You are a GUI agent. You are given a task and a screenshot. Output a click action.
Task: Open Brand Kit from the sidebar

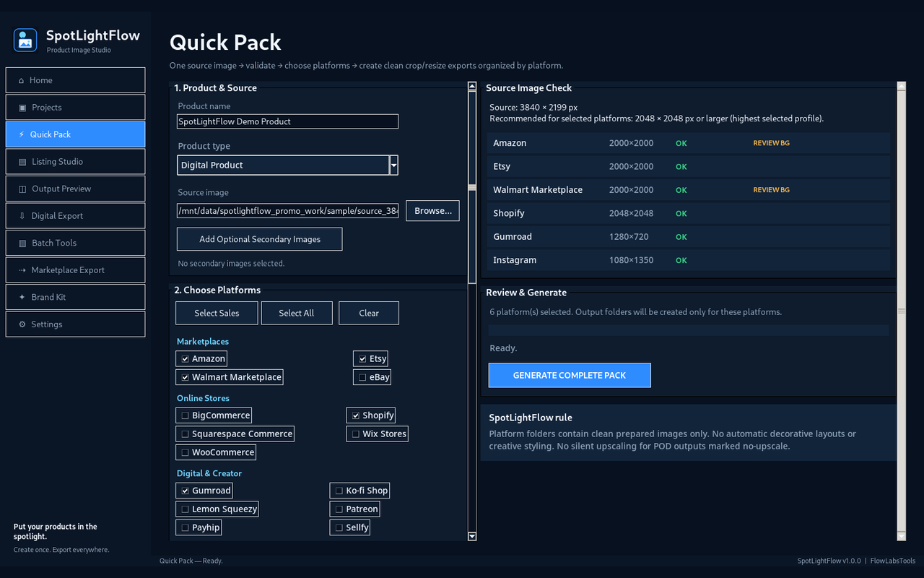pyautogui.click(x=75, y=297)
